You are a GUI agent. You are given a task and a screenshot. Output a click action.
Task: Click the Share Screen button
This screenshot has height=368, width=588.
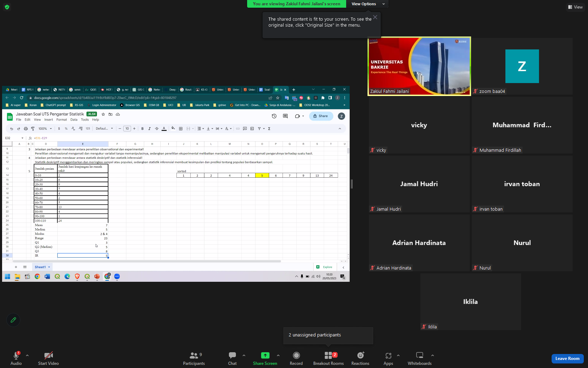(265, 358)
